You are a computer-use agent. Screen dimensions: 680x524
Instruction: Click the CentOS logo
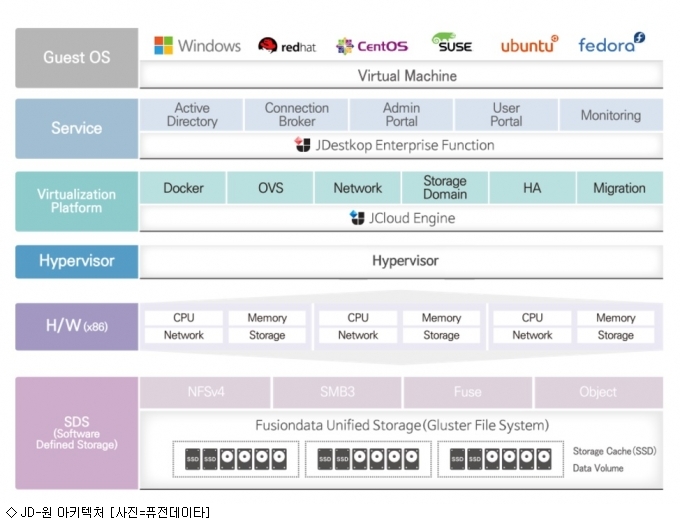point(372,46)
